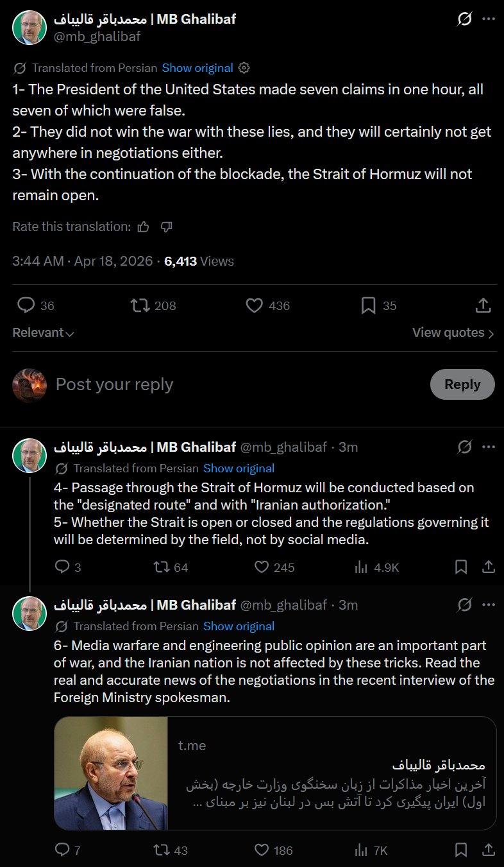Open translation settings gear icon
Screen dimensions: 504x867
(x=244, y=68)
